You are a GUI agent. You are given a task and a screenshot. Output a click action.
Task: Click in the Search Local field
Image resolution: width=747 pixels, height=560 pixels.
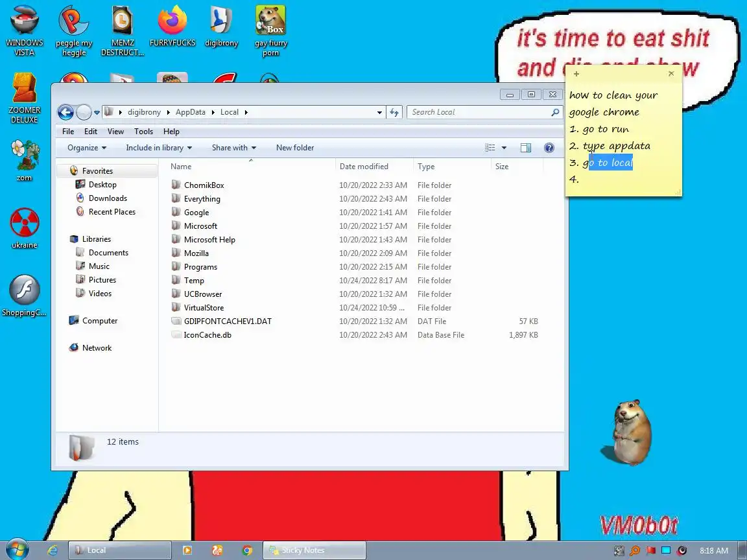click(x=479, y=112)
